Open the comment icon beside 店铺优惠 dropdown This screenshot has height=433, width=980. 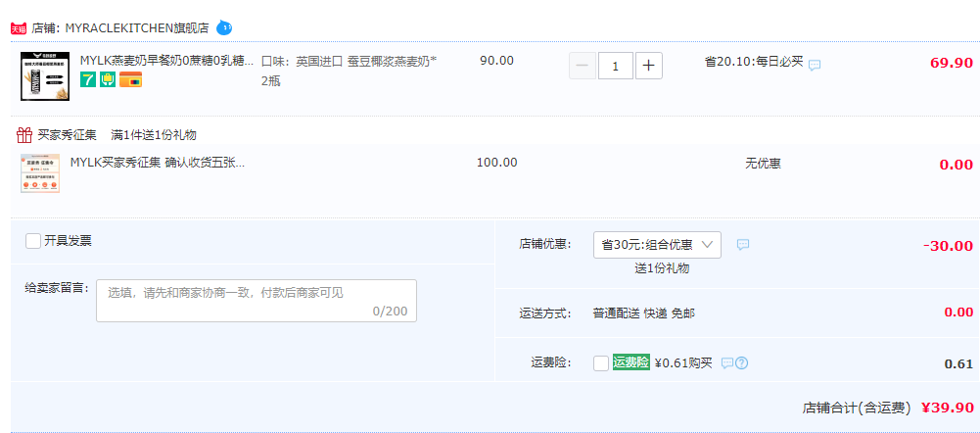(742, 245)
